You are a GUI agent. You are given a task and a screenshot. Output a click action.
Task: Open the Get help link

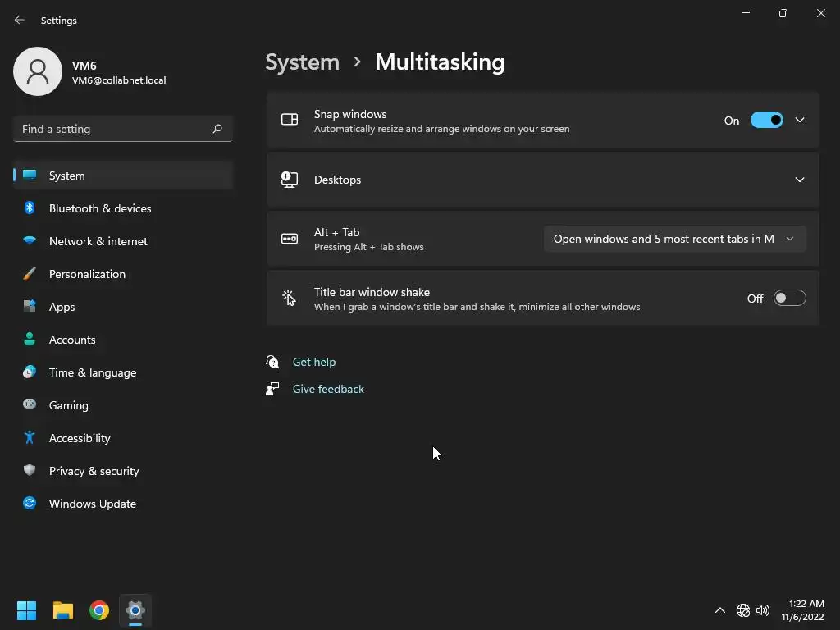pyautogui.click(x=314, y=362)
